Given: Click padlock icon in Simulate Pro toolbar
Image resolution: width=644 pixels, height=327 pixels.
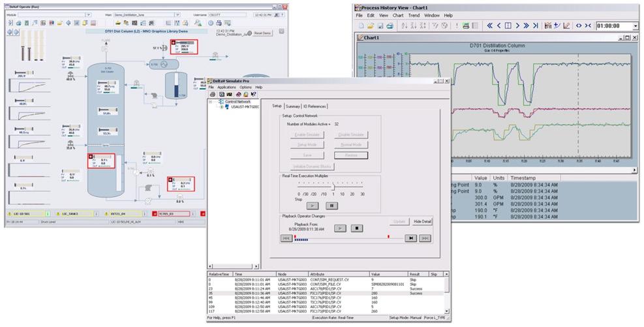Looking at the screenshot, I should [x=245, y=94].
